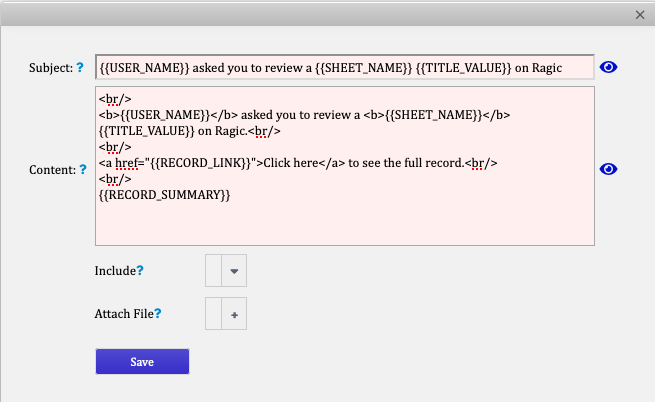Click the "Subject:" label

tap(51, 68)
